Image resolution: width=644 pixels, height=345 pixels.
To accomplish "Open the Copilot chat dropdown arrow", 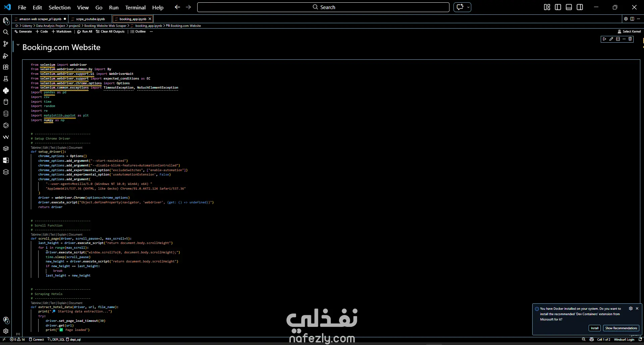I will coord(468,7).
